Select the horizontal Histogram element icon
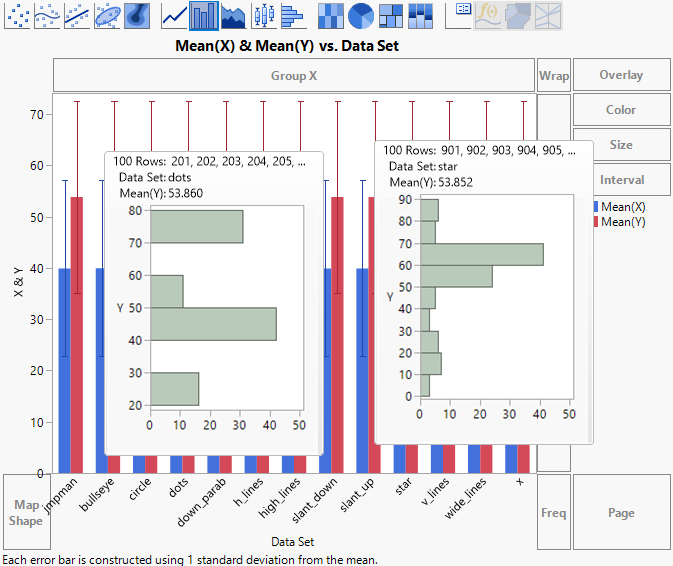Image resolution: width=673 pixels, height=566 pixels. click(x=292, y=15)
